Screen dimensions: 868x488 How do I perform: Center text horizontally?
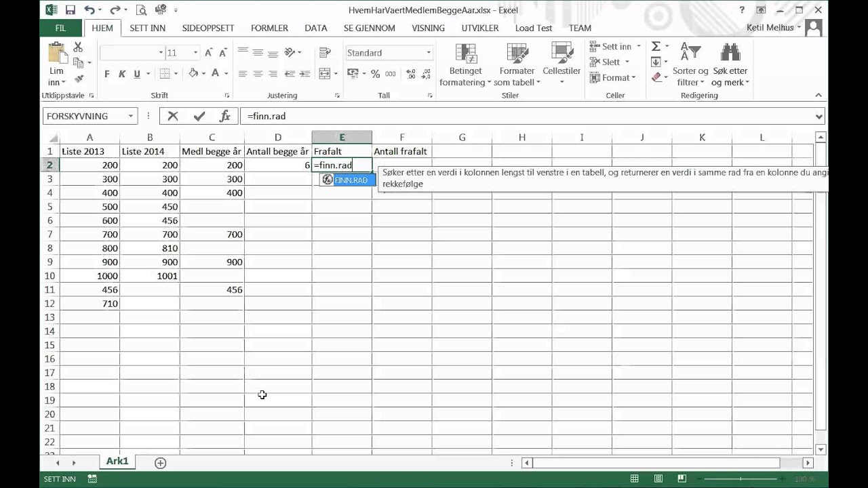point(258,74)
